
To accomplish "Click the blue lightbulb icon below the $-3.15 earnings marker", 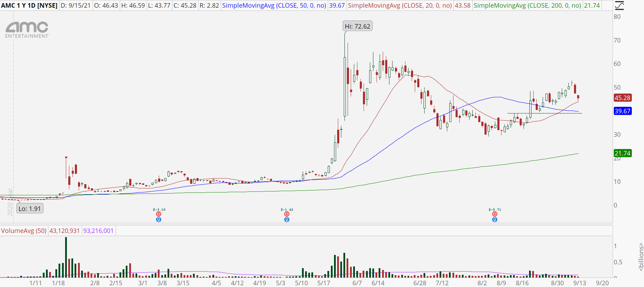I will pyautogui.click(x=158, y=220).
